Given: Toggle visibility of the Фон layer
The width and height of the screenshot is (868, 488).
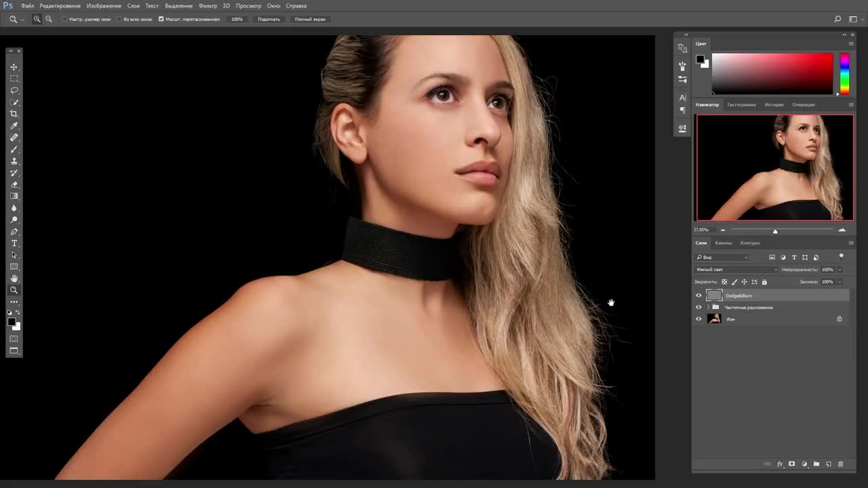Looking at the screenshot, I should coord(698,319).
